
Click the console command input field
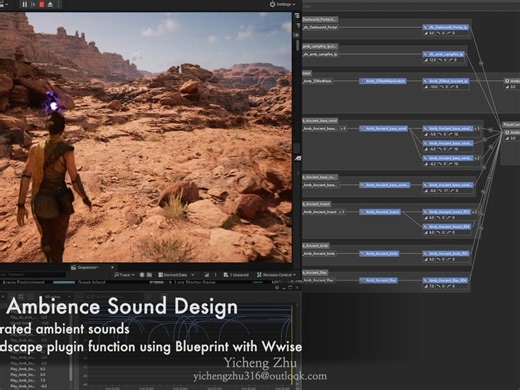33,275
